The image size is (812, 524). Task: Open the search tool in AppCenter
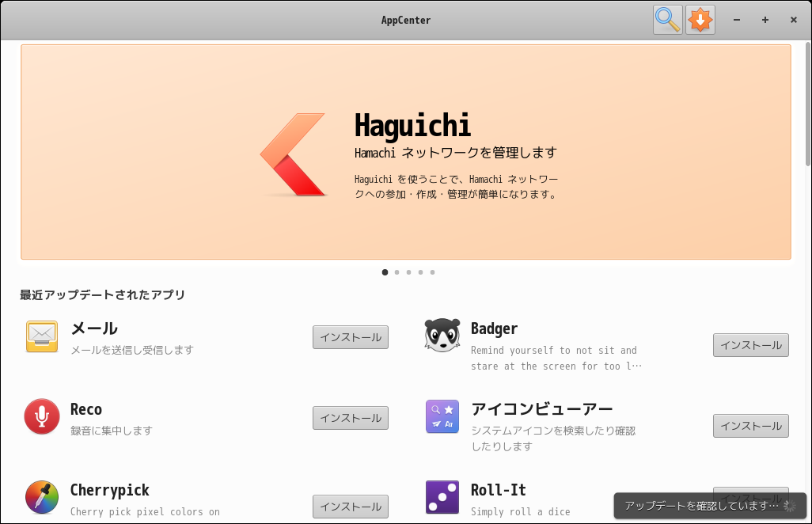pyautogui.click(x=667, y=20)
